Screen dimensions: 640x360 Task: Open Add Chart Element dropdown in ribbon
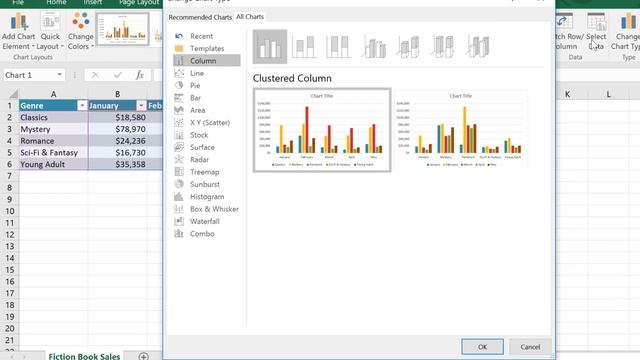[x=18, y=31]
